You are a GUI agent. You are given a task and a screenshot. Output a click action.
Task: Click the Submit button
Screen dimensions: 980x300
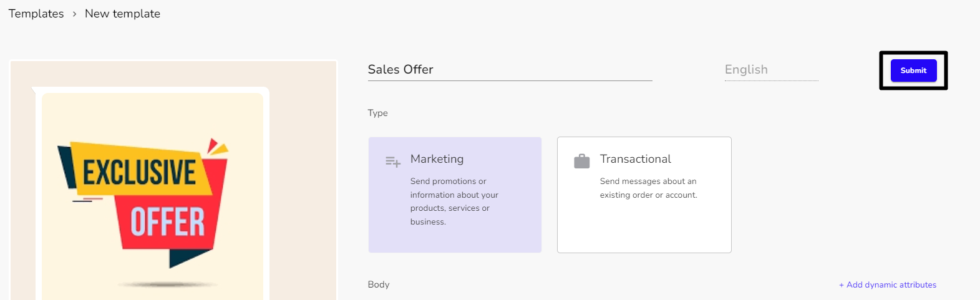pyautogui.click(x=913, y=70)
